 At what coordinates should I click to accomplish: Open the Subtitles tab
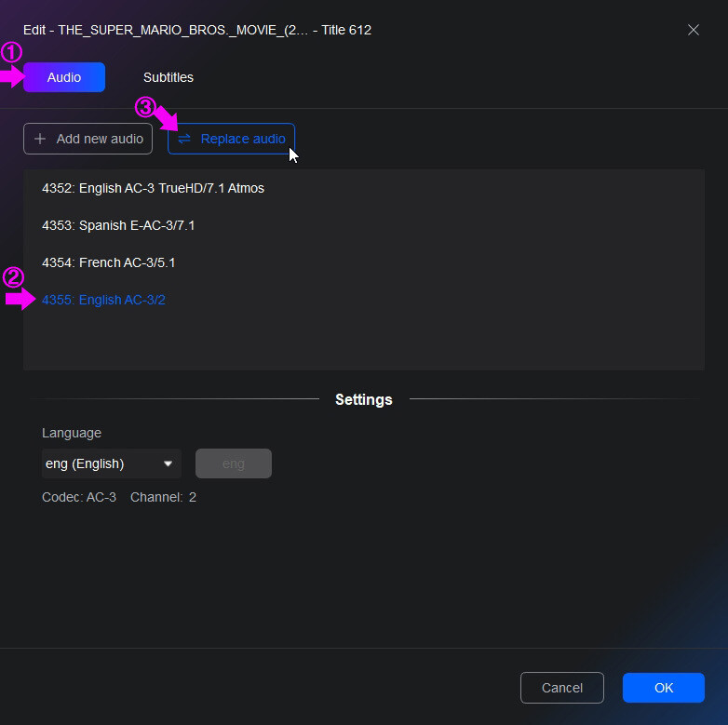pyautogui.click(x=169, y=77)
